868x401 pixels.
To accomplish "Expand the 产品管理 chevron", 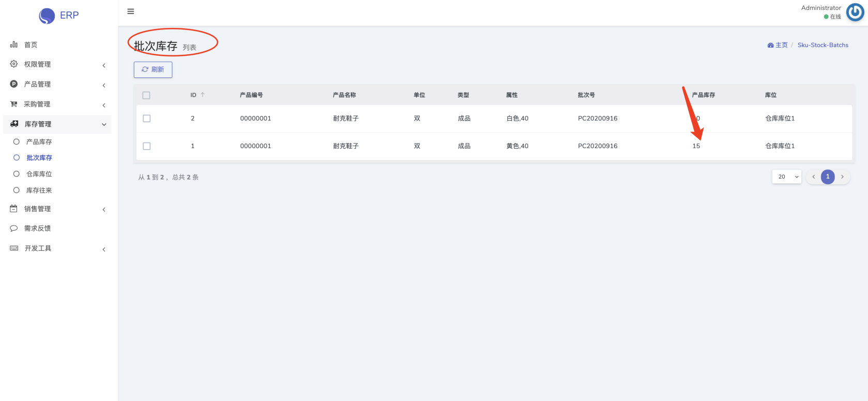I will [x=104, y=85].
